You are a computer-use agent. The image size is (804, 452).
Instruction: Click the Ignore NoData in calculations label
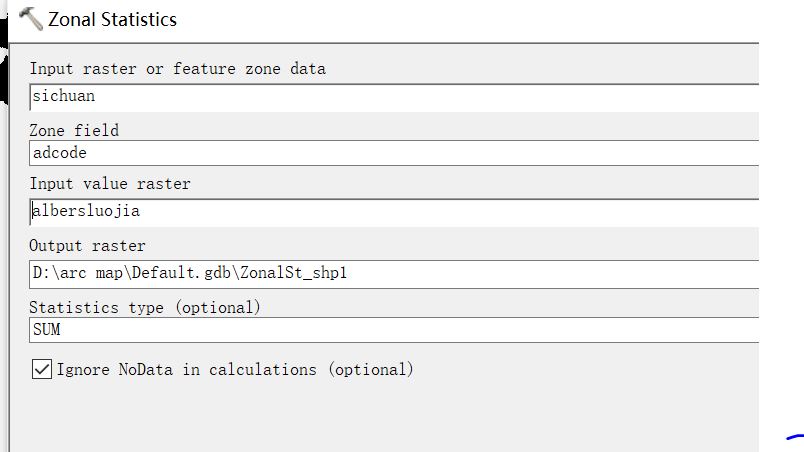(235, 369)
